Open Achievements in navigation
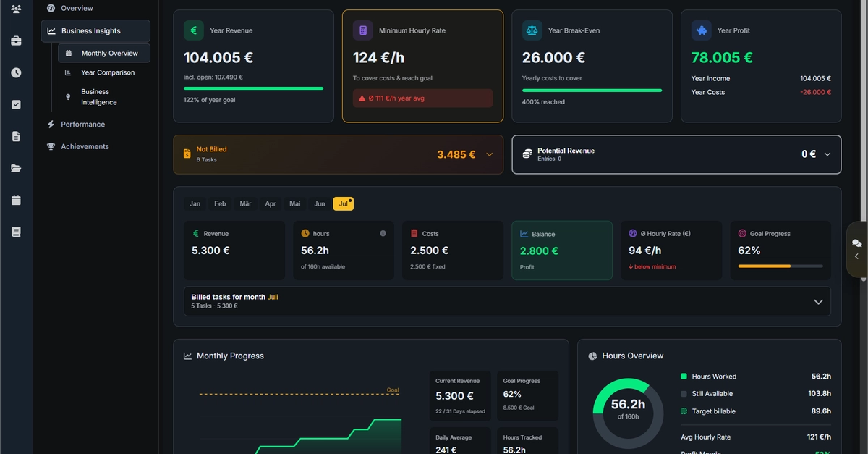Viewport: 868px width, 454px height. click(85, 146)
